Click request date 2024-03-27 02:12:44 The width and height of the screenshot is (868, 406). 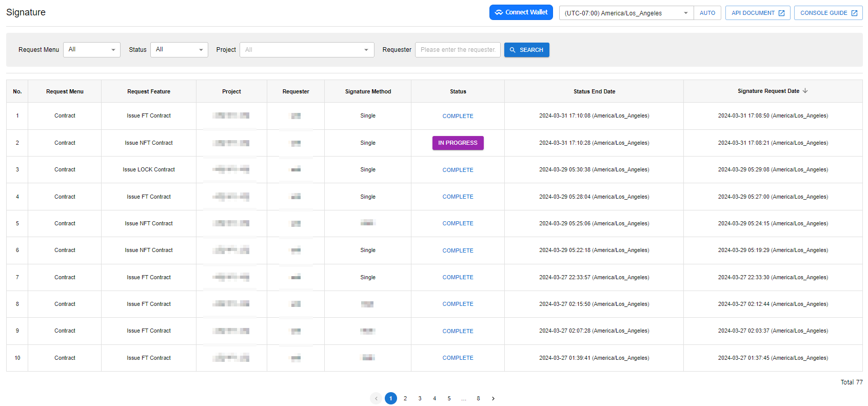click(x=773, y=304)
